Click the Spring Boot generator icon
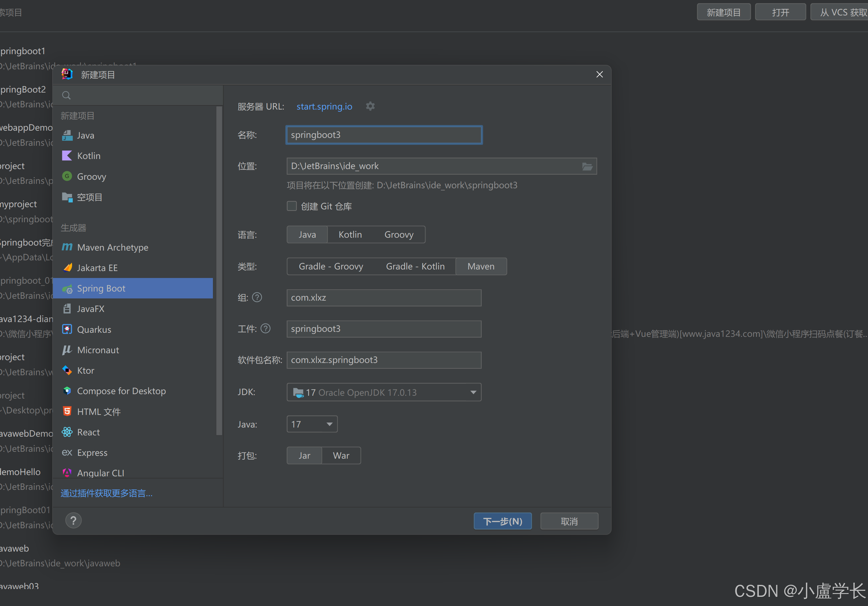Viewport: 868px width, 606px height. coord(67,289)
